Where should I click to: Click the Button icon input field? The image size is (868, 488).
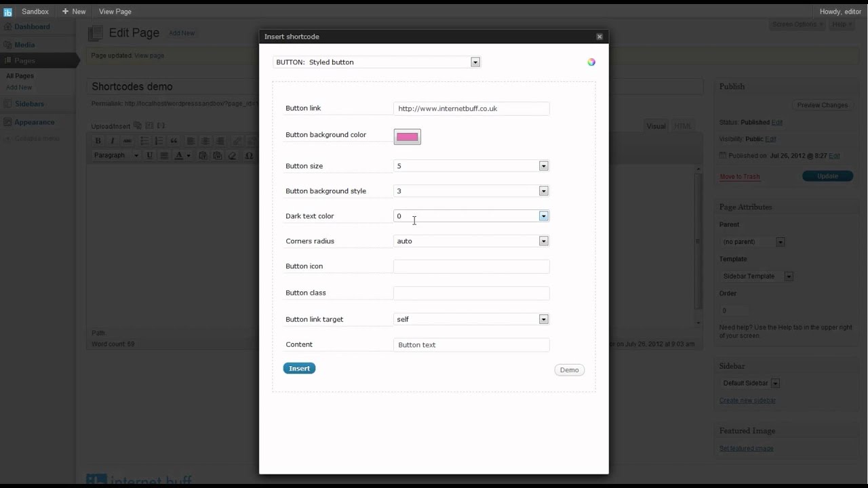tap(471, 266)
